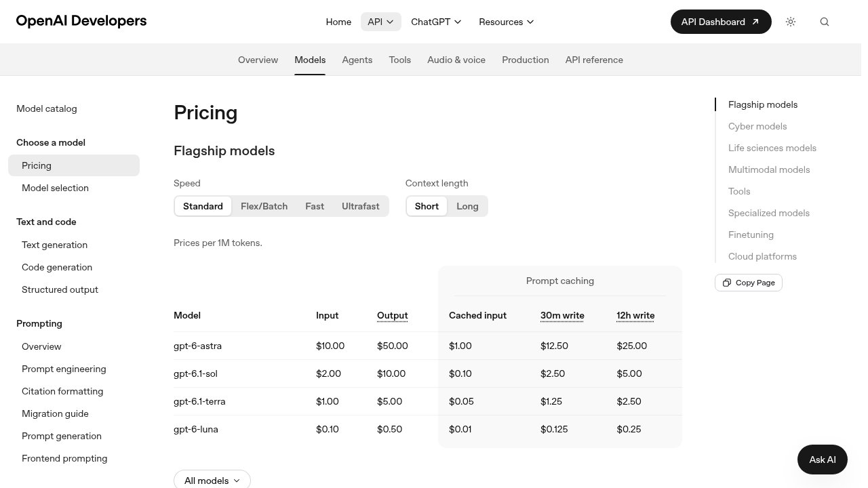Screen dimensions: 868x488
Task: Open search with magnifier icon
Action: coord(825,22)
